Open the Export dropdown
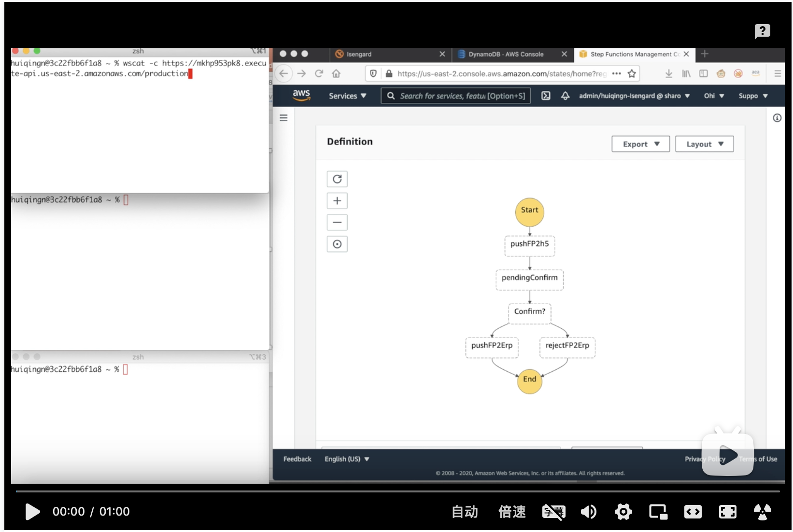The image size is (793, 532). pos(640,144)
